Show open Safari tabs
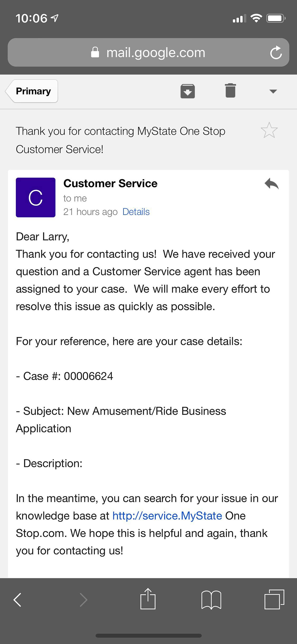The height and width of the screenshot is (644, 297). click(274, 599)
